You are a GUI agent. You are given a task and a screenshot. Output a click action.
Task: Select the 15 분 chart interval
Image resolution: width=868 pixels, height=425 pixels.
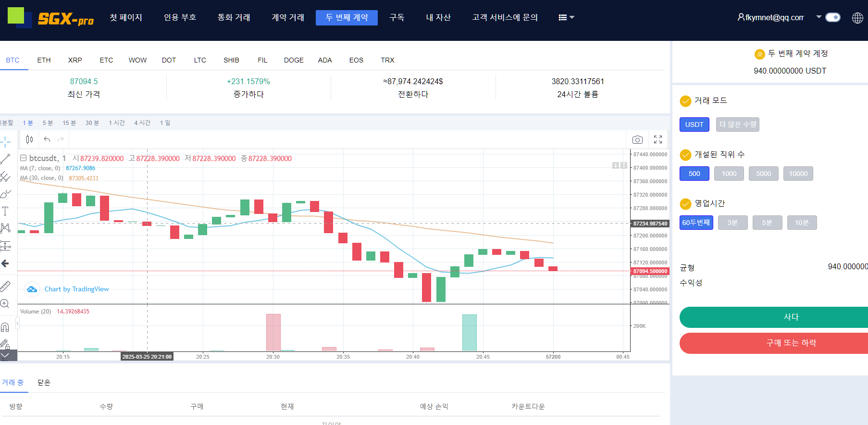click(69, 123)
